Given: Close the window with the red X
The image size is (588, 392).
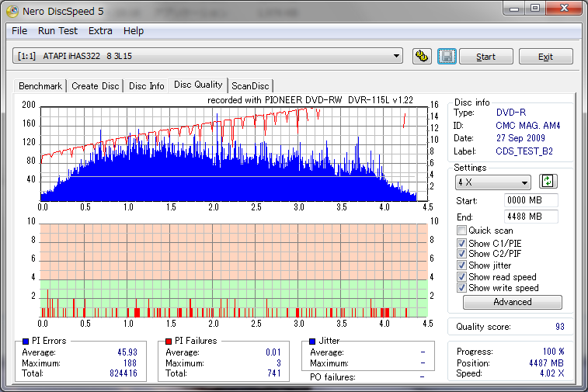Looking at the screenshot, I should coord(564,8).
